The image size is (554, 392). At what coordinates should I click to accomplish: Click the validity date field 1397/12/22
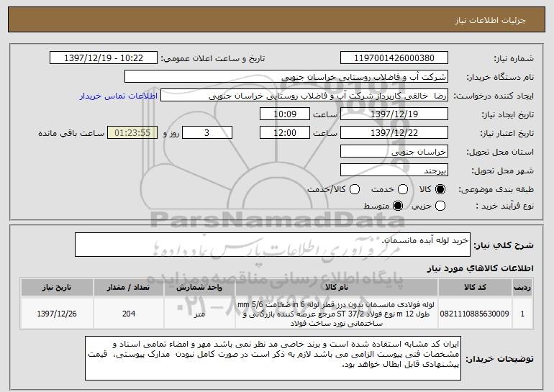coord(394,133)
